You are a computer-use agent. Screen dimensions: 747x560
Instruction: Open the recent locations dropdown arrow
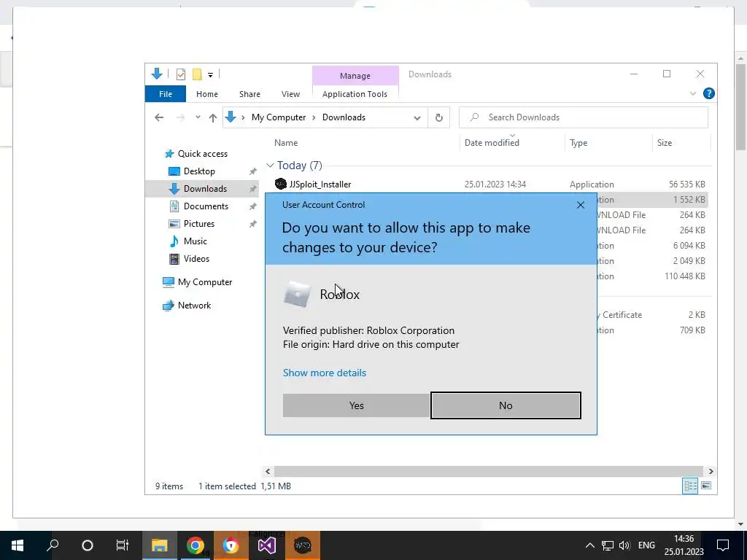pos(198,117)
